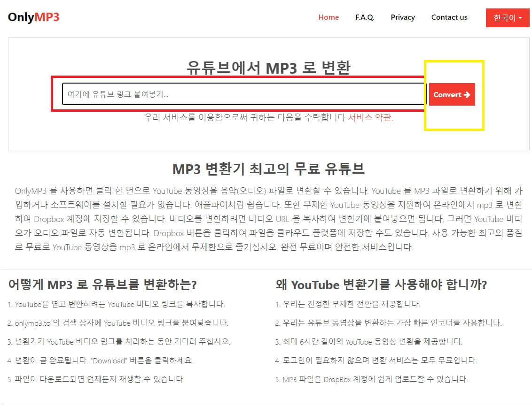Click the Privacy link in the header
The width and height of the screenshot is (532, 407).
(402, 17)
